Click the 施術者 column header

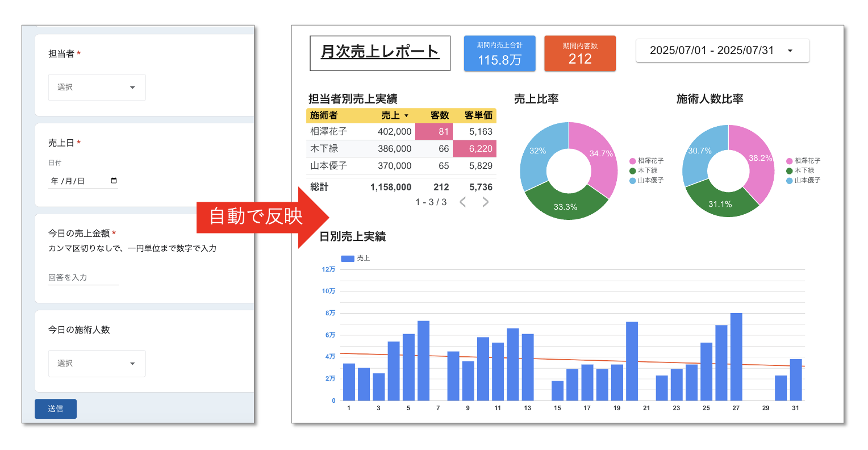coord(324,115)
